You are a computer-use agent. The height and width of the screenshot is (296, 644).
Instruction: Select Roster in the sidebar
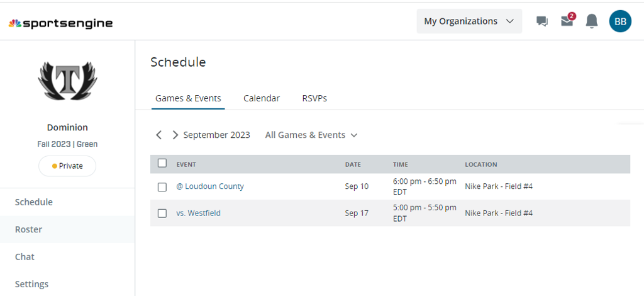click(29, 229)
